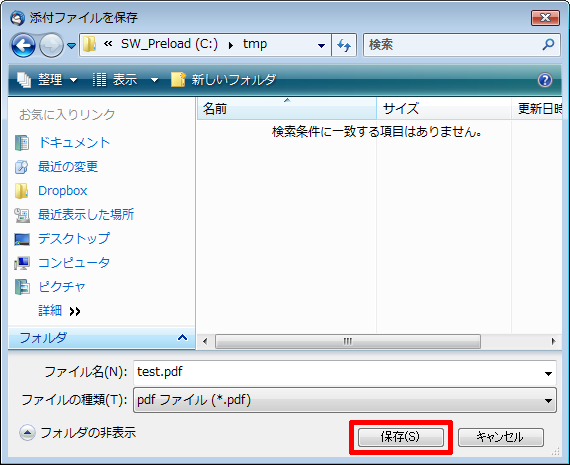Screen dimensions: 570x465
Task: Click the 保存(S) button
Action: coord(401,437)
